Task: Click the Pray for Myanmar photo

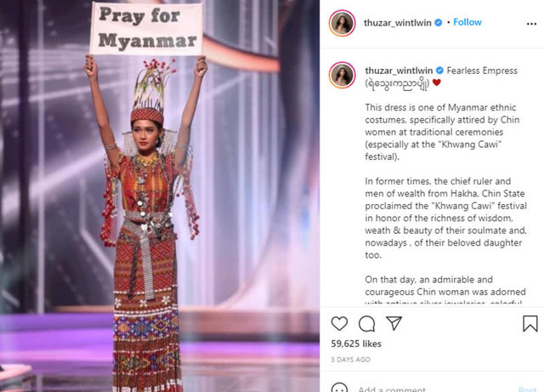Action: [x=160, y=196]
